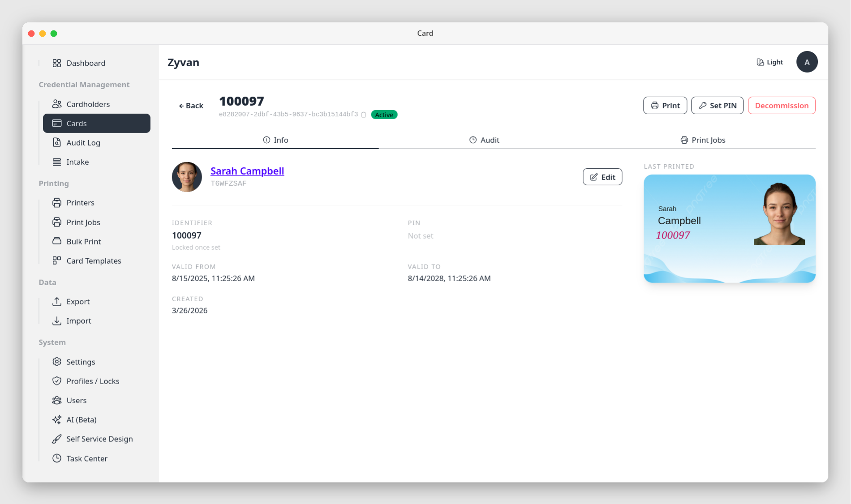Click the Task Center clock icon

(57, 458)
